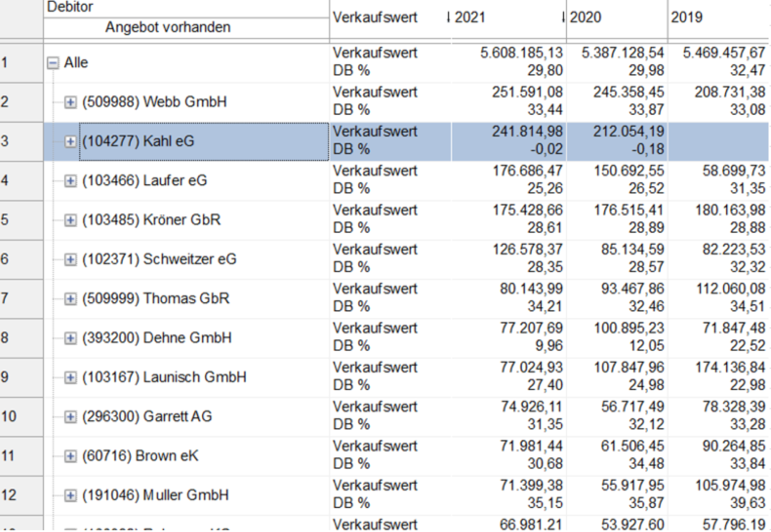Click the (296300) Garrett AG label

147,417
